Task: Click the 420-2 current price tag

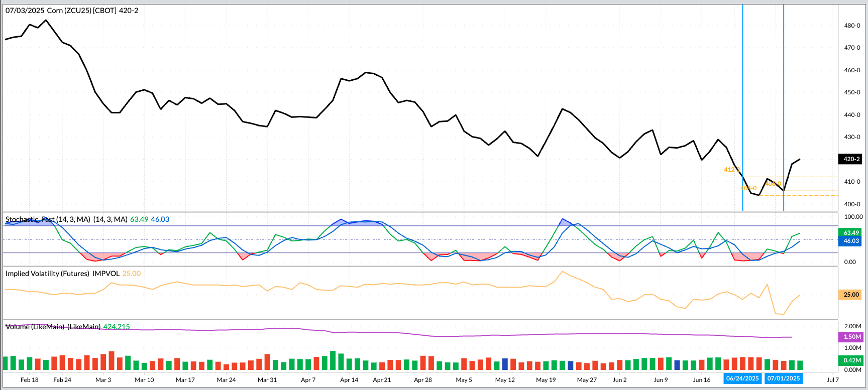Action: [x=851, y=159]
